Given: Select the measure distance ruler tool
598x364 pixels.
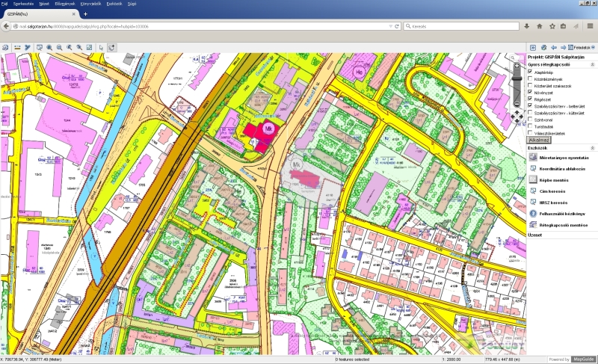Looking at the screenshot, I should [16, 47].
